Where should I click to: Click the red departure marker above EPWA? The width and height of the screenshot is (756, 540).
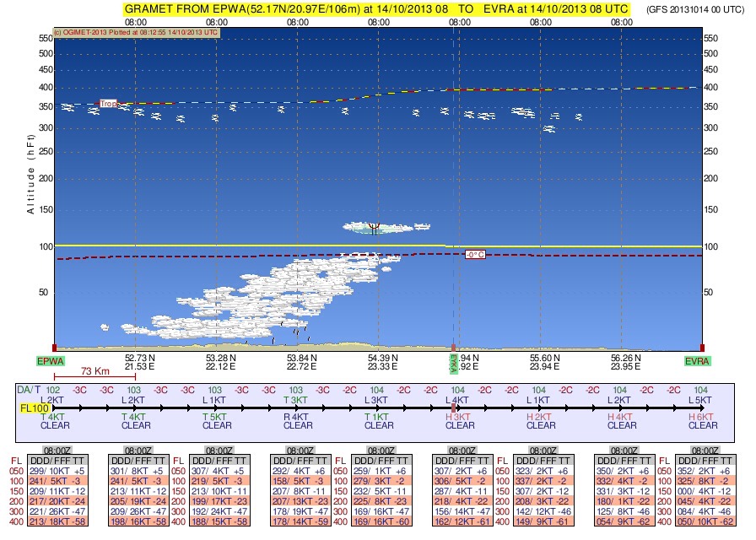tap(54, 347)
